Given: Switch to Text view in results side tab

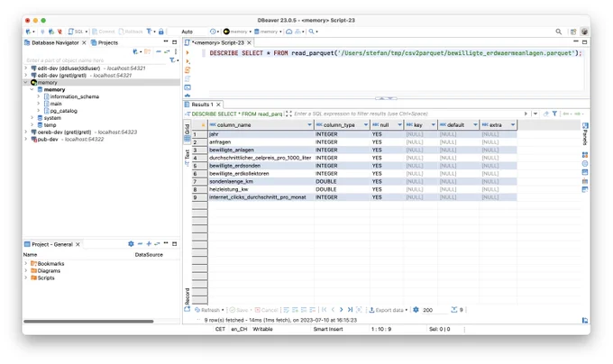Looking at the screenshot, I should [188, 157].
